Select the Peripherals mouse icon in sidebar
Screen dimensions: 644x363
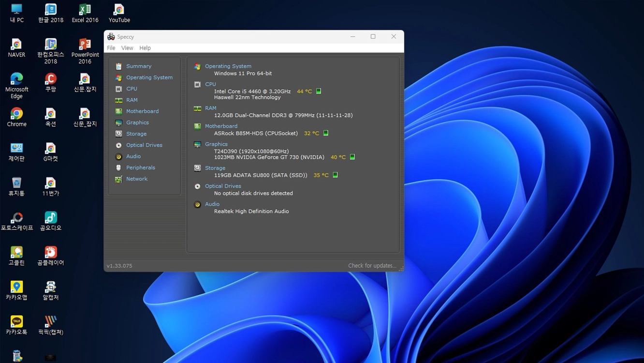point(118,168)
